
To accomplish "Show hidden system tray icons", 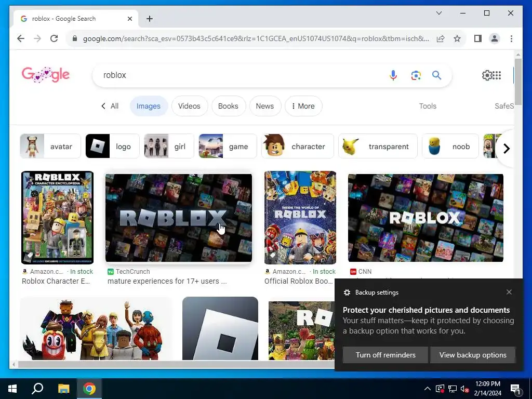I will pyautogui.click(x=428, y=389).
